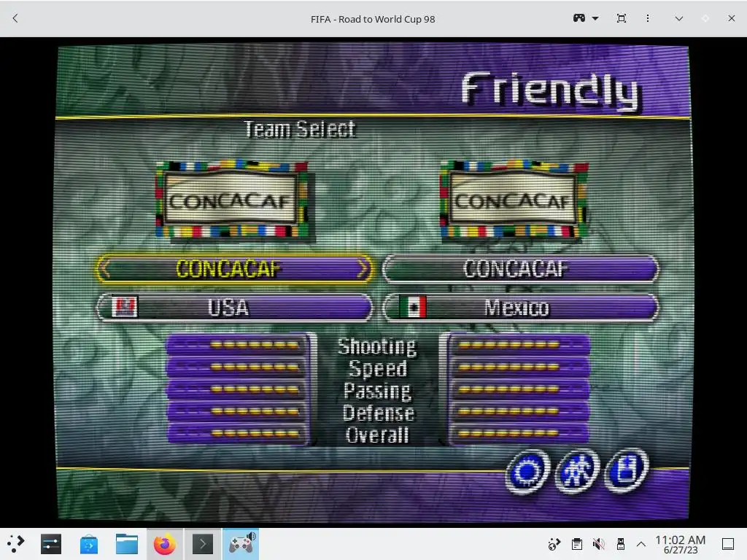Open Discover software store from taskbar
Image resolution: width=747 pixels, height=560 pixels.
(x=88, y=544)
